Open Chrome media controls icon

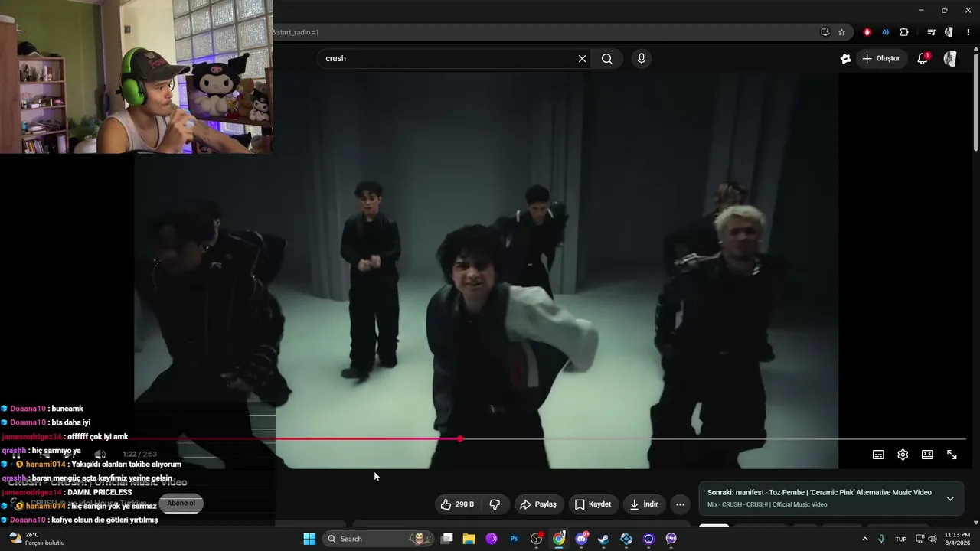931,32
